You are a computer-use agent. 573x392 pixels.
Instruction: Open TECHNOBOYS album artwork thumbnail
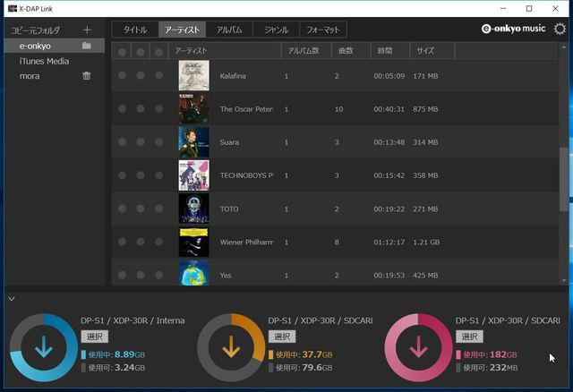coord(194,175)
